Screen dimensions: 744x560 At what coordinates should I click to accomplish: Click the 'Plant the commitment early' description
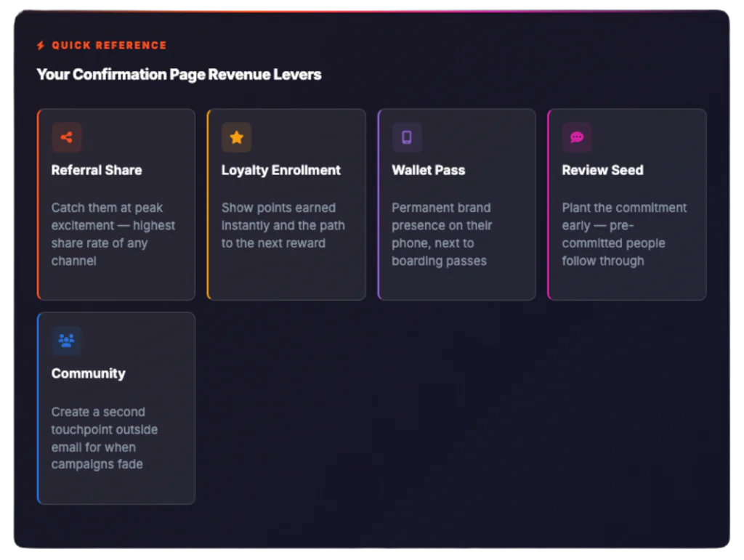pyautogui.click(x=623, y=234)
